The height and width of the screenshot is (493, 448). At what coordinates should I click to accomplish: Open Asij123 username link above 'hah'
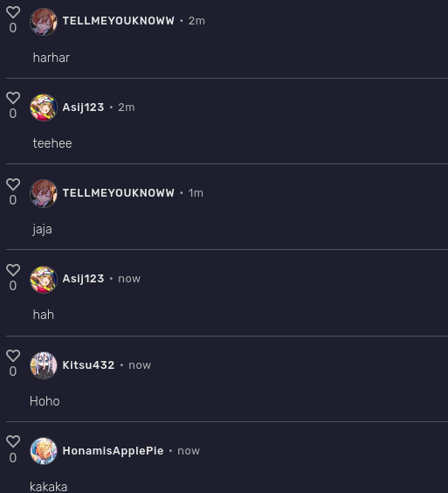pyautogui.click(x=83, y=279)
